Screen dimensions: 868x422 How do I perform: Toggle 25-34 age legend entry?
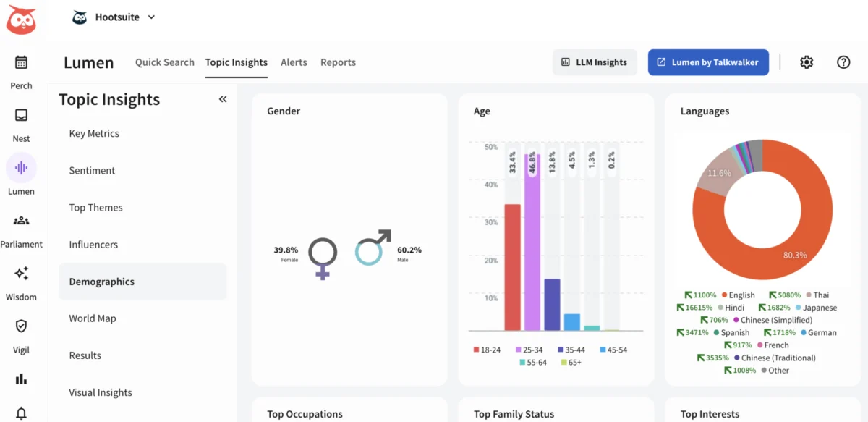click(x=529, y=350)
